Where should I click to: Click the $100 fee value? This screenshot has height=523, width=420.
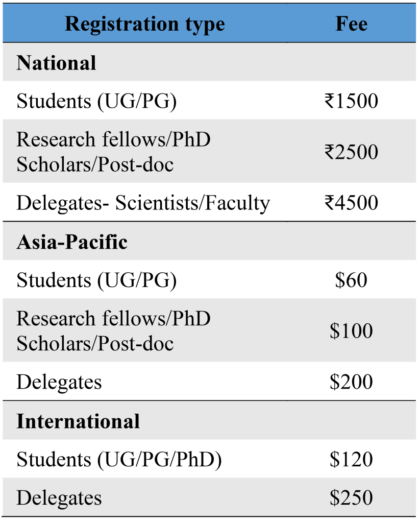pyautogui.click(x=351, y=331)
